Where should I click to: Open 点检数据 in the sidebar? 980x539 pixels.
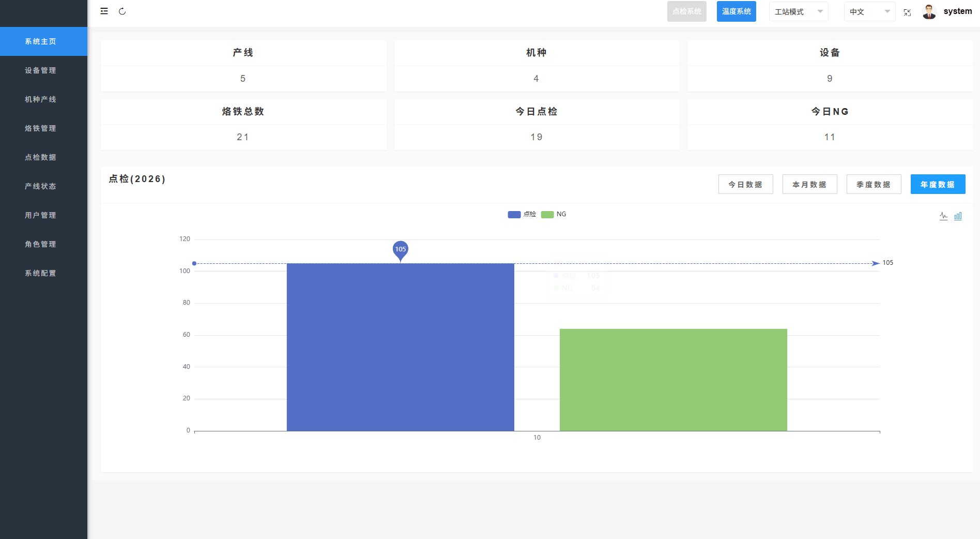coord(43,157)
